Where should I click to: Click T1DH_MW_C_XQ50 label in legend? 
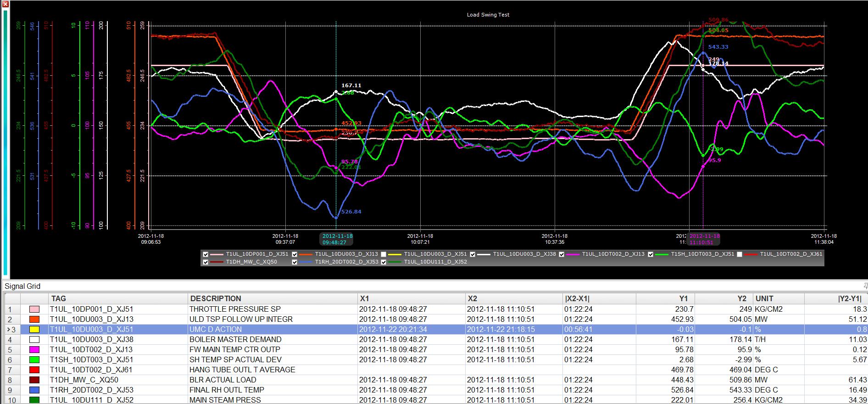(x=251, y=262)
